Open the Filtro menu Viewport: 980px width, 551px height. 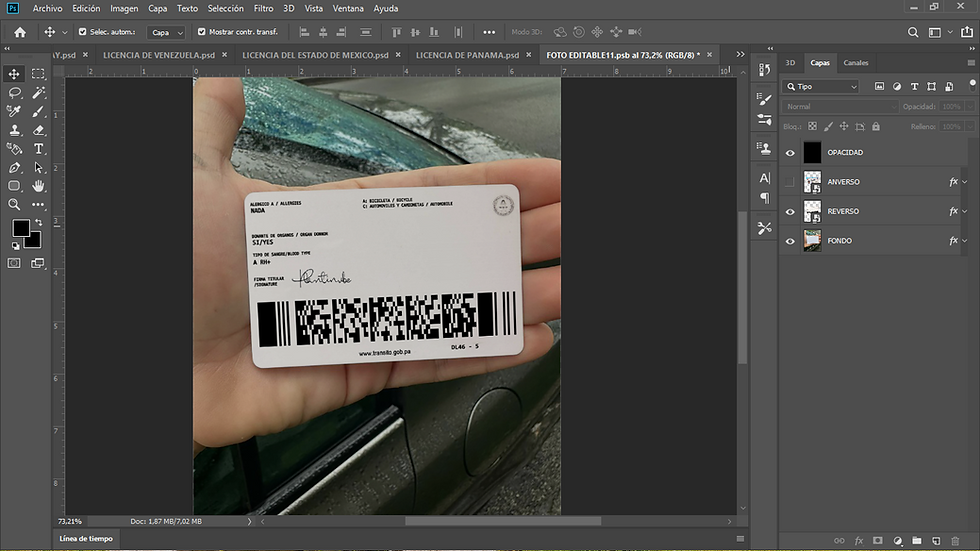coord(263,8)
